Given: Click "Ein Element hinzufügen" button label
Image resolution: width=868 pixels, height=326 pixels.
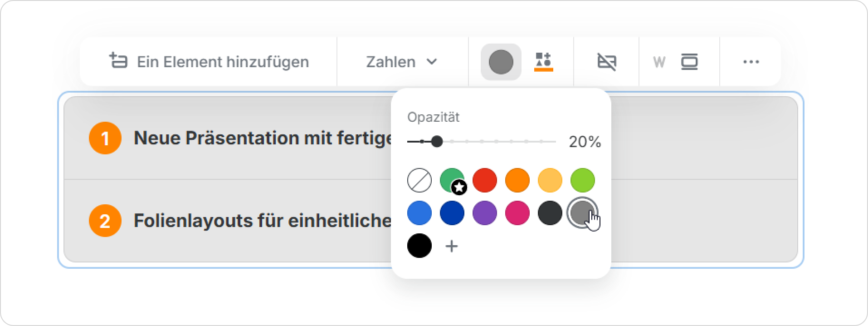Looking at the screenshot, I should (x=223, y=62).
